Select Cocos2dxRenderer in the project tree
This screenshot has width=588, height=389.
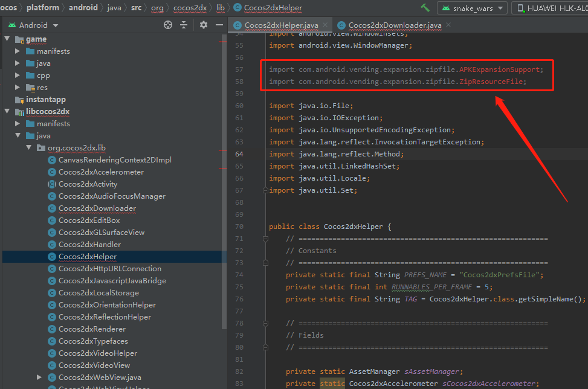[92, 329]
